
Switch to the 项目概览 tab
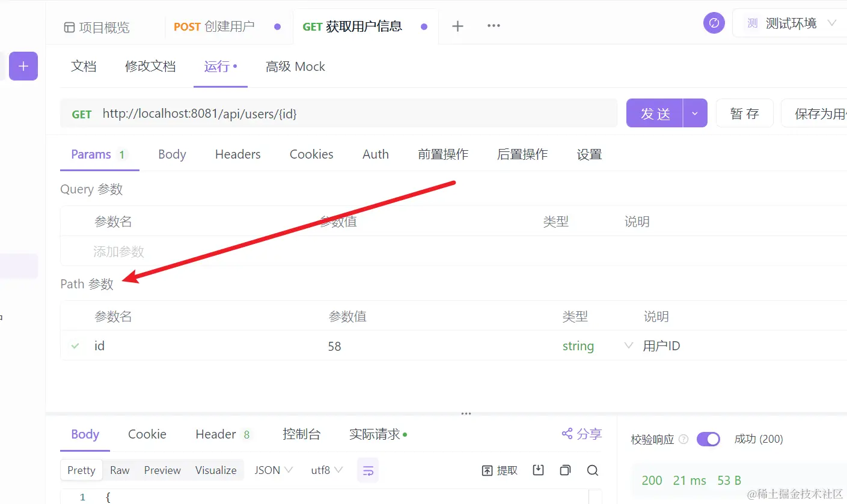[97, 27]
